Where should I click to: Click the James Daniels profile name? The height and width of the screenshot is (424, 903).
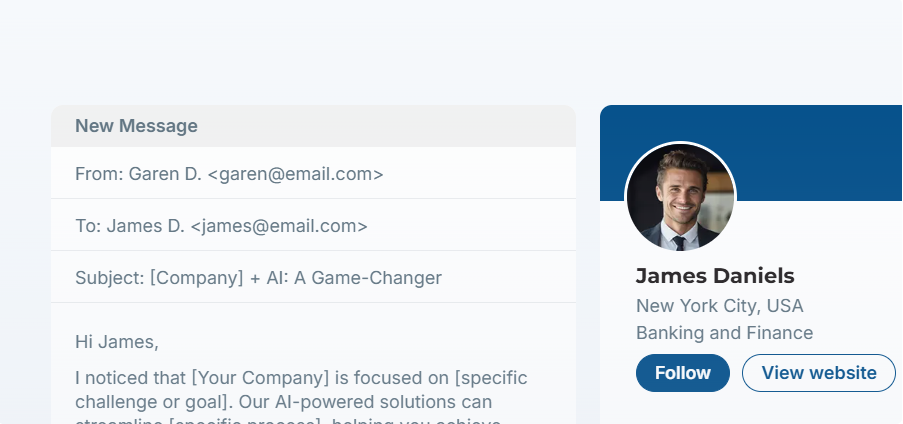pyautogui.click(x=715, y=276)
